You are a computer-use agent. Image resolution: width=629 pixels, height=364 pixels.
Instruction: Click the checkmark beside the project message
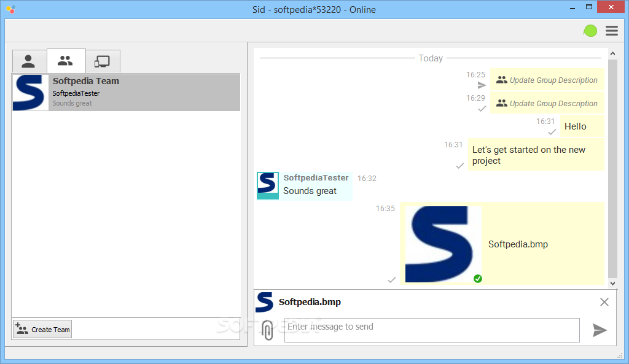459,166
